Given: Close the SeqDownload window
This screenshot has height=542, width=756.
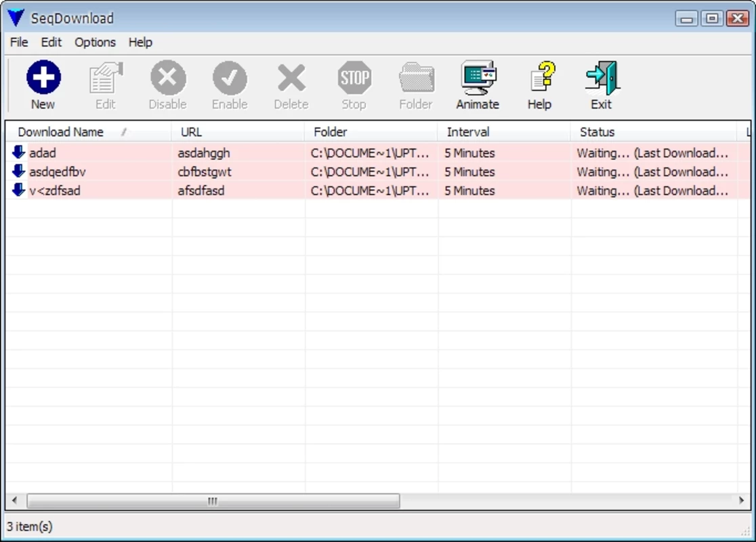Looking at the screenshot, I should click(738, 19).
